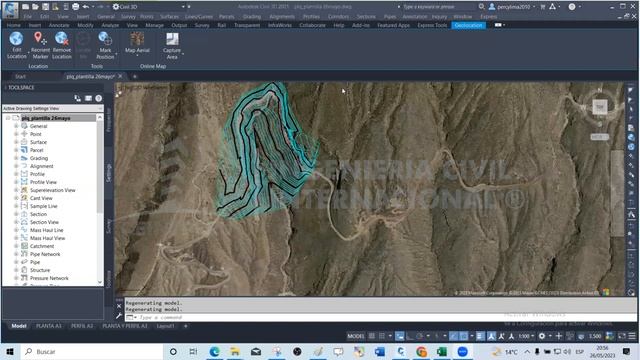The image size is (640, 360).
Task: Open the annotation scale 1:100 dropdown
Action: 526,336
